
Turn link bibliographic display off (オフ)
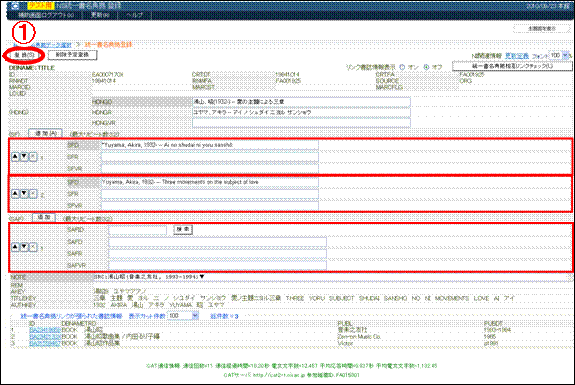[426, 67]
